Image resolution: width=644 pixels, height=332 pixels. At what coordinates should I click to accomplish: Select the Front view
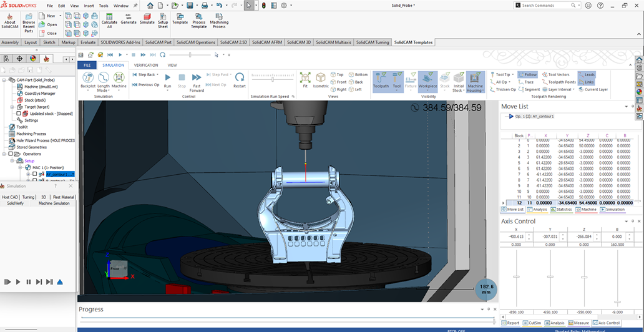click(338, 82)
